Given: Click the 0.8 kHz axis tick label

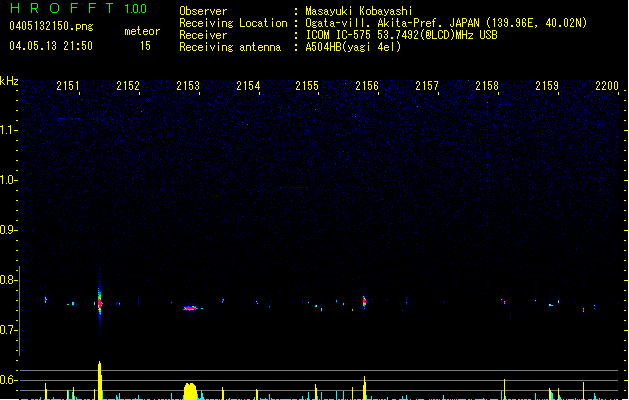Looking at the screenshot, I should tap(8, 280).
